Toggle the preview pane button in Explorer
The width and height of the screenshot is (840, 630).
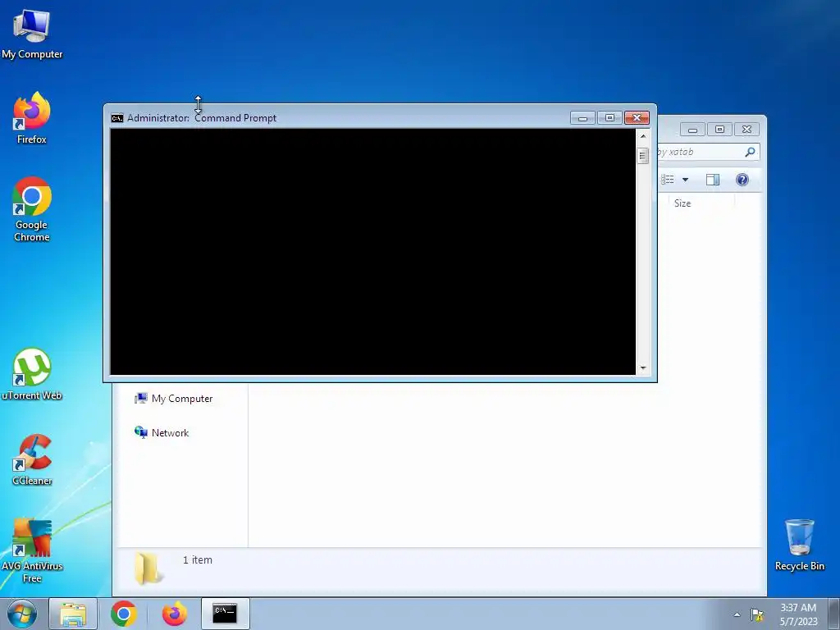pos(713,180)
